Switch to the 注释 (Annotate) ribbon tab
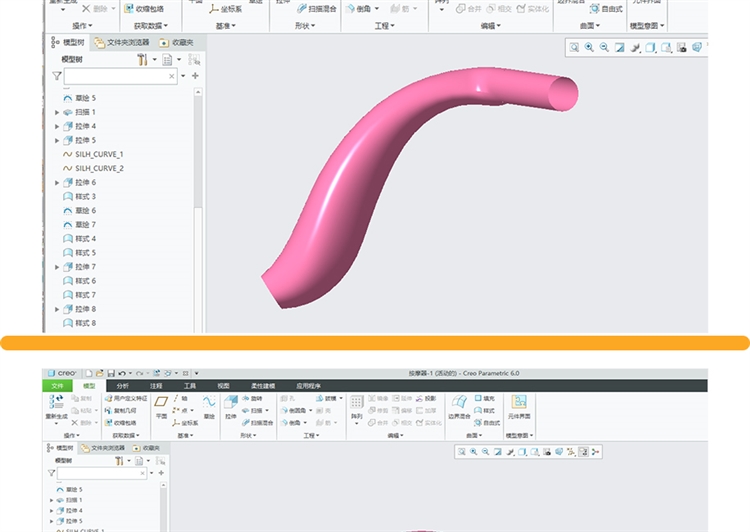The image size is (750, 532). pyautogui.click(x=156, y=386)
